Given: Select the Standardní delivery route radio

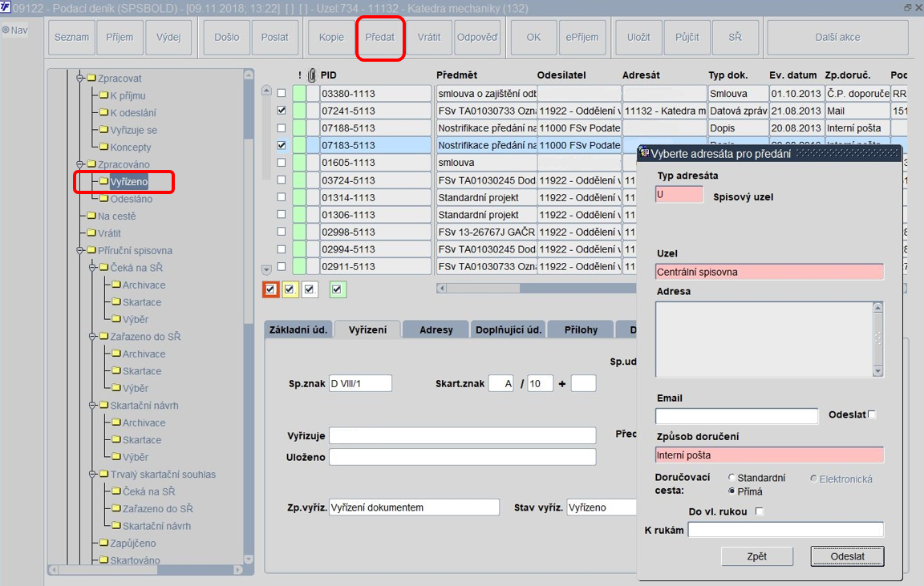Looking at the screenshot, I should point(731,478).
